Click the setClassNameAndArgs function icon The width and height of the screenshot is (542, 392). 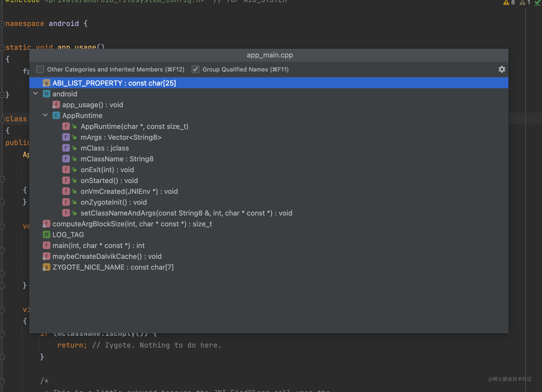66,213
